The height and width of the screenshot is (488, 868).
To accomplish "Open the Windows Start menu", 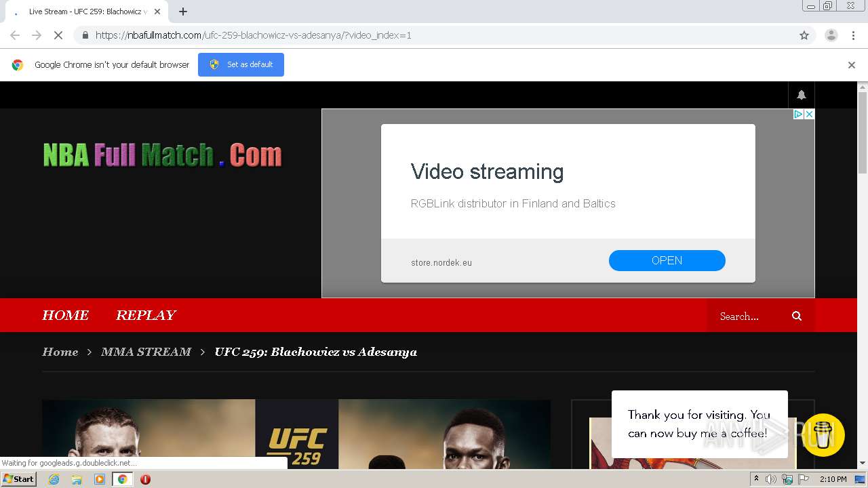I will [18, 479].
